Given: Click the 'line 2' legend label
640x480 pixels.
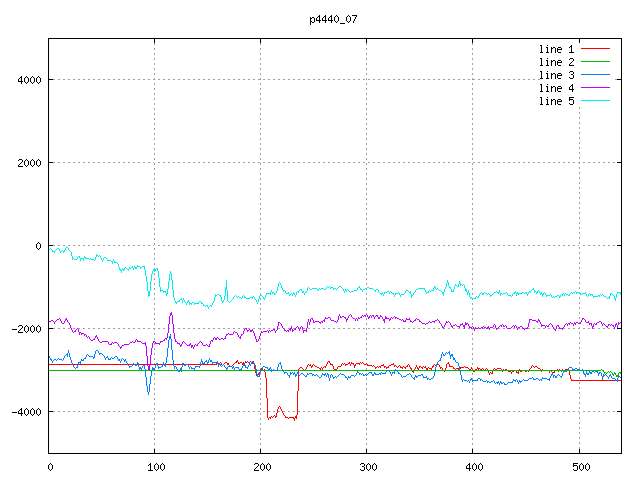Looking at the screenshot, I should (556, 62).
